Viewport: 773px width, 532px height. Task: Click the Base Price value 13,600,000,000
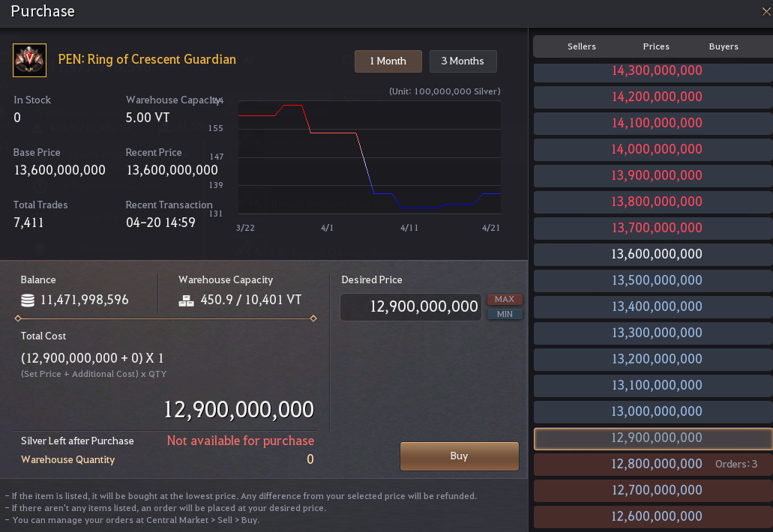(x=60, y=170)
